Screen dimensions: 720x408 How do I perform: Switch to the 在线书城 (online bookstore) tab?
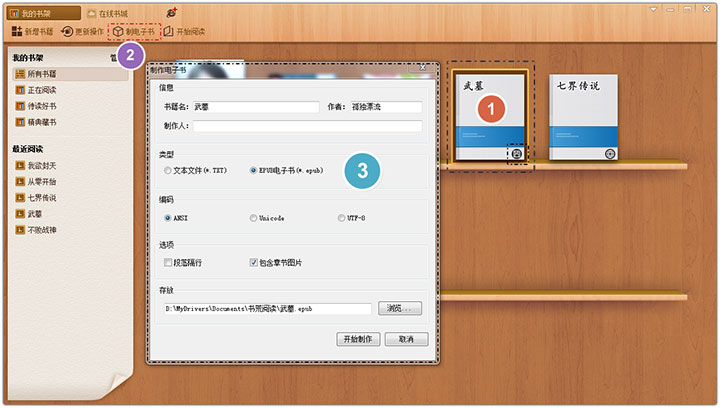point(108,13)
